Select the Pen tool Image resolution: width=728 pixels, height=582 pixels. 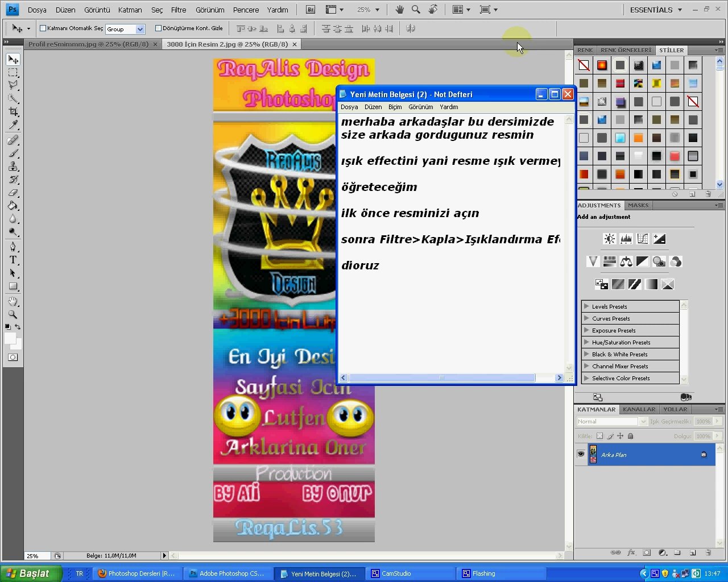(x=13, y=247)
